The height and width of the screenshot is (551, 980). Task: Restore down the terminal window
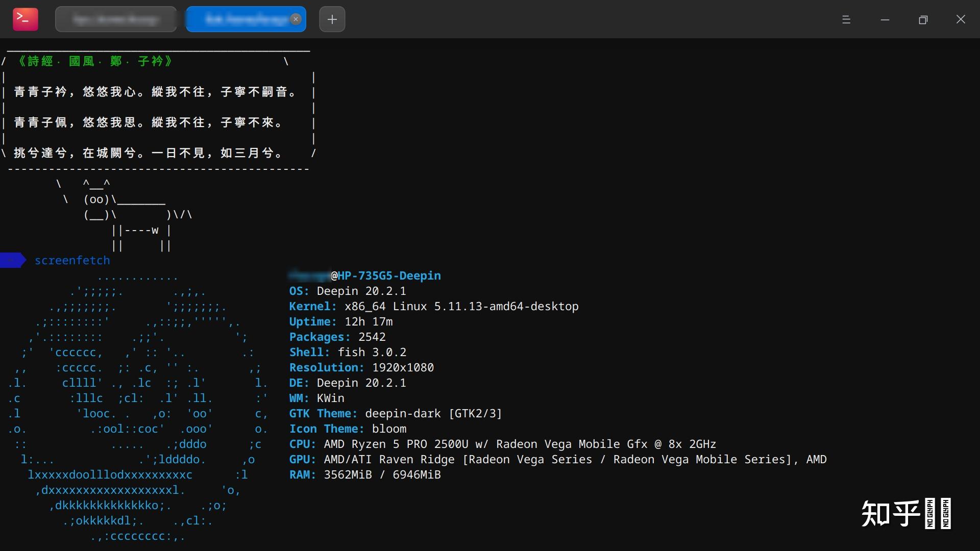[x=923, y=19]
